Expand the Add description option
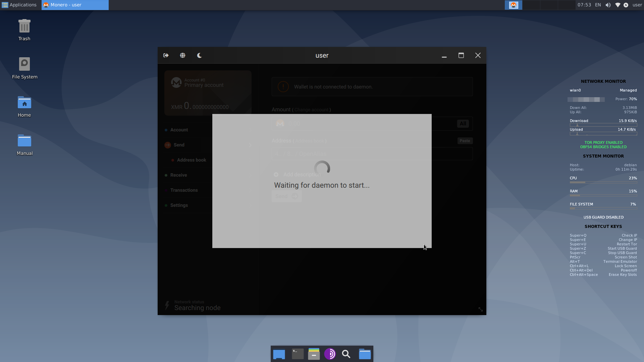The height and width of the screenshot is (362, 644). (x=299, y=175)
